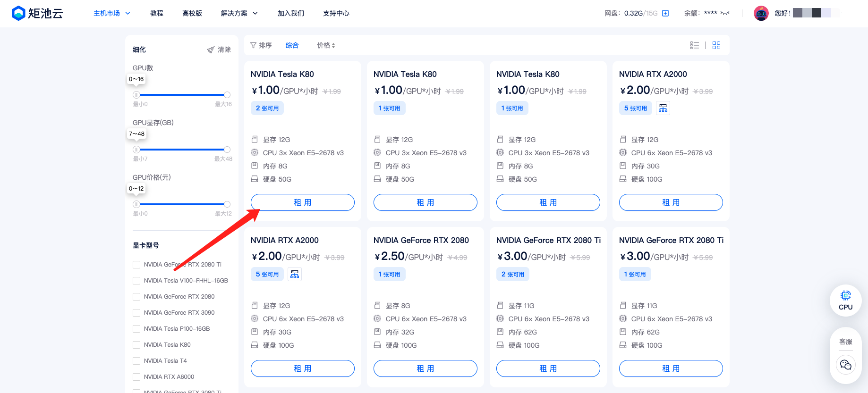Click the floating CPU icon button
The height and width of the screenshot is (393, 868).
pyautogui.click(x=845, y=301)
